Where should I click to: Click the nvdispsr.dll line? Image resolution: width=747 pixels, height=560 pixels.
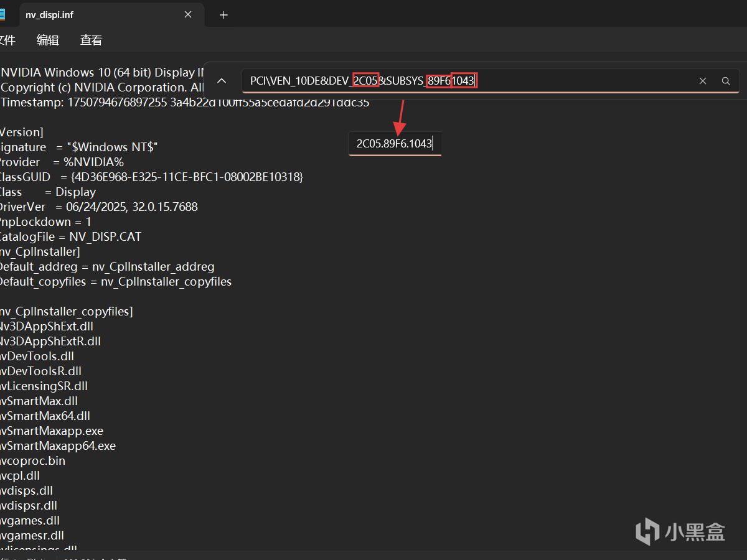coord(28,505)
